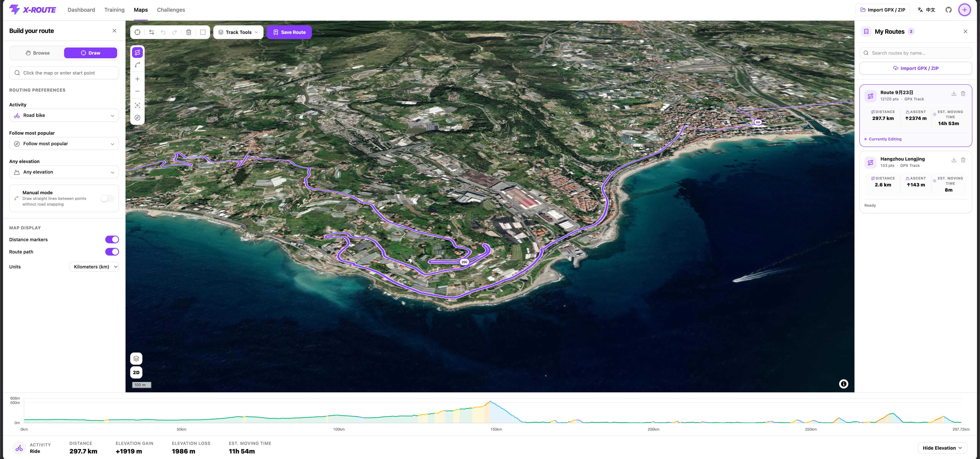
Task: Click the Save Route button
Action: coord(289,32)
